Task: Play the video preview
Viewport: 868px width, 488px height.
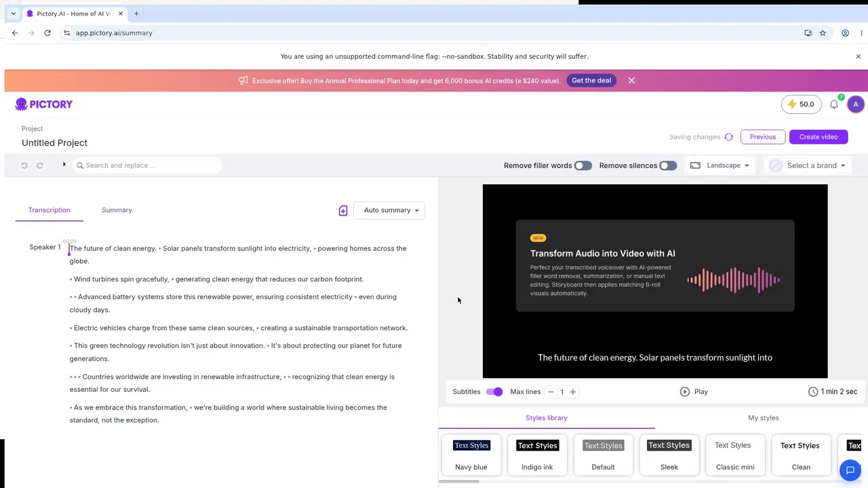Action: [x=694, y=392]
